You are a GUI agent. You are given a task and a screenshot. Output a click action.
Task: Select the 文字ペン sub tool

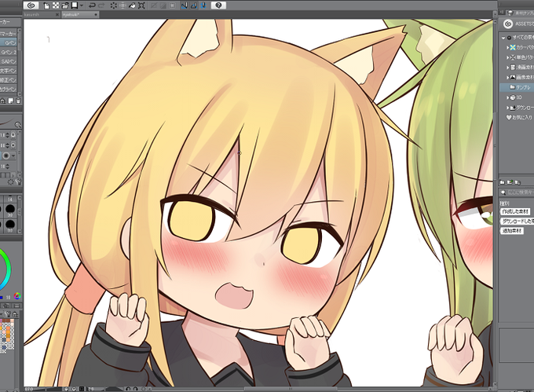[9, 71]
